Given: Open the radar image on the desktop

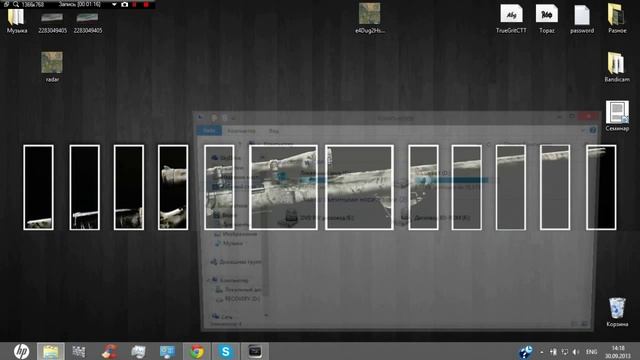Looking at the screenshot, I should click(x=52, y=67).
